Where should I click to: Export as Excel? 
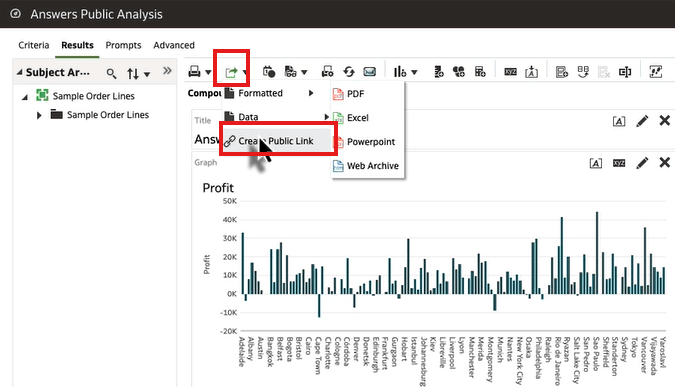pyautogui.click(x=368, y=118)
